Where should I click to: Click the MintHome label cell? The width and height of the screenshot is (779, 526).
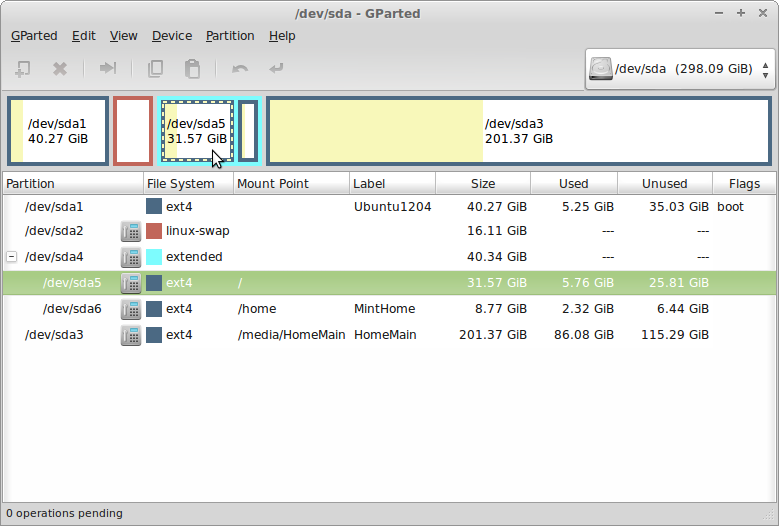point(385,309)
